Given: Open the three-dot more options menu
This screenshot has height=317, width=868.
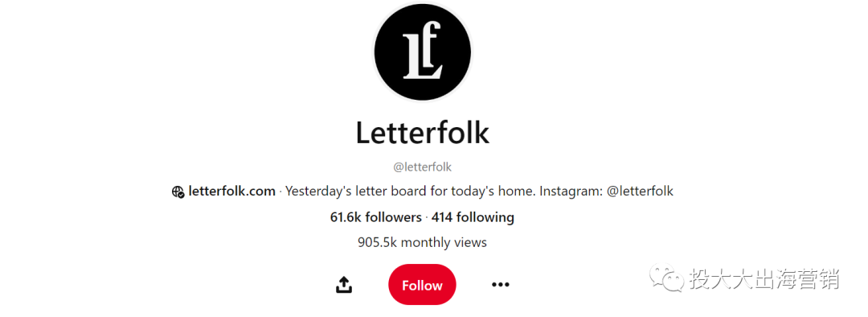Looking at the screenshot, I should coord(501,285).
